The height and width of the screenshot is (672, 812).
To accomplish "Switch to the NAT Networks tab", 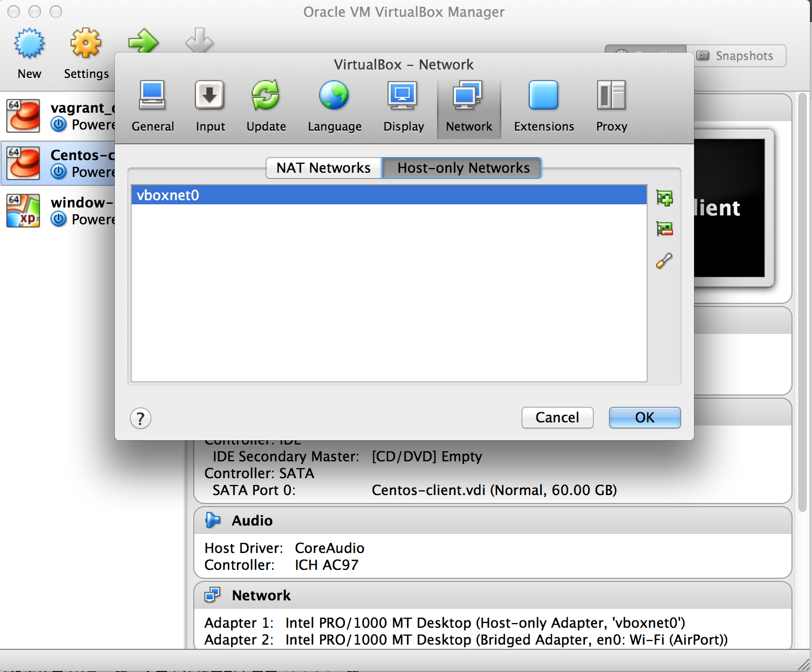I will (324, 168).
